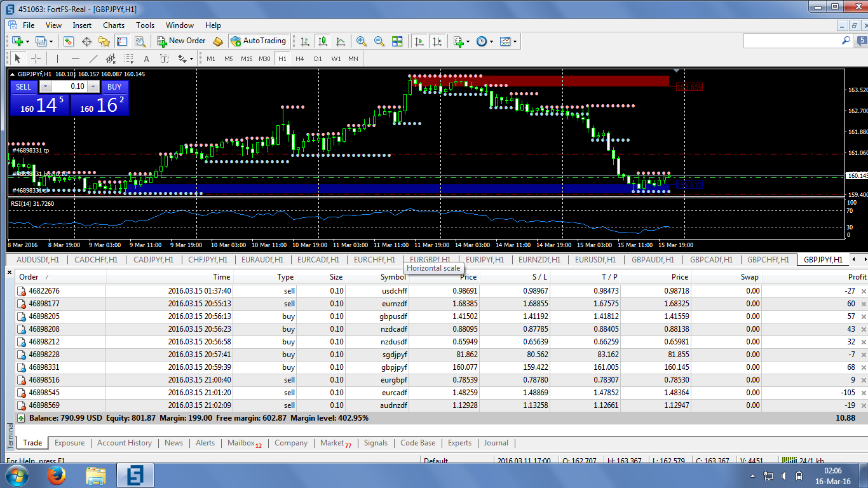868x488 pixels.
Task: Expand the Arrows tool dropdown arrow
Action: (x=192, y=59)
